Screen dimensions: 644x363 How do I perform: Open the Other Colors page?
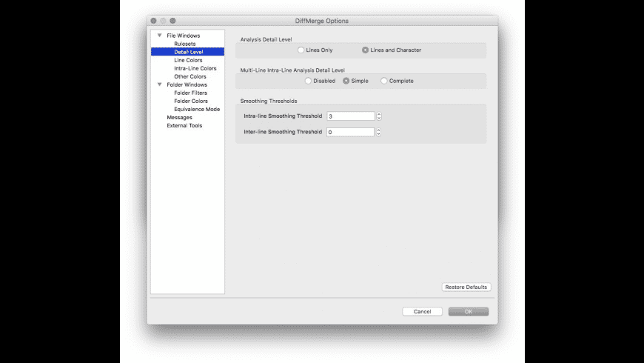(x=190, y=76)
